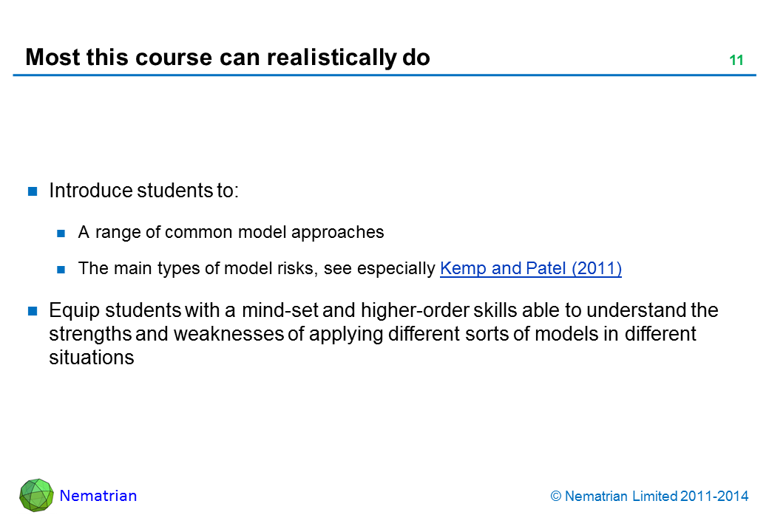The image size is (769, 532).
Task: Click the blue divider line under the title
Action: [384, 75]
